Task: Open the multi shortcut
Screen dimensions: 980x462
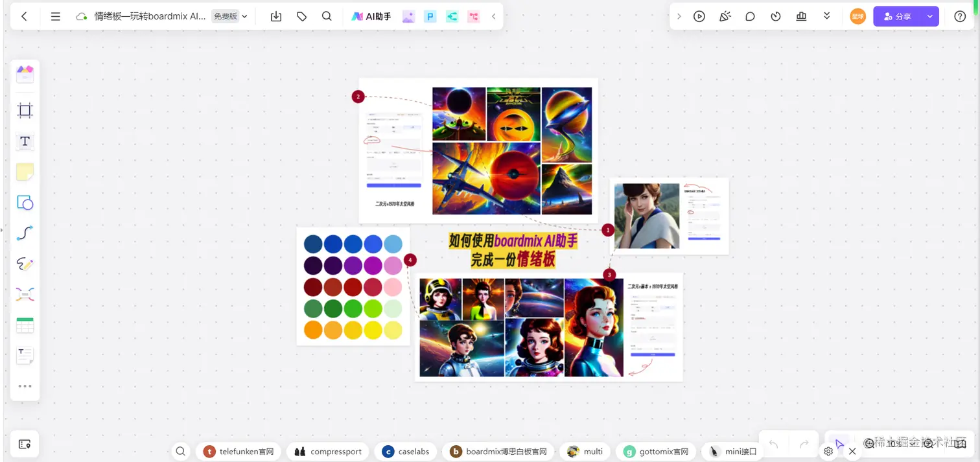Action: coord(585,452)
